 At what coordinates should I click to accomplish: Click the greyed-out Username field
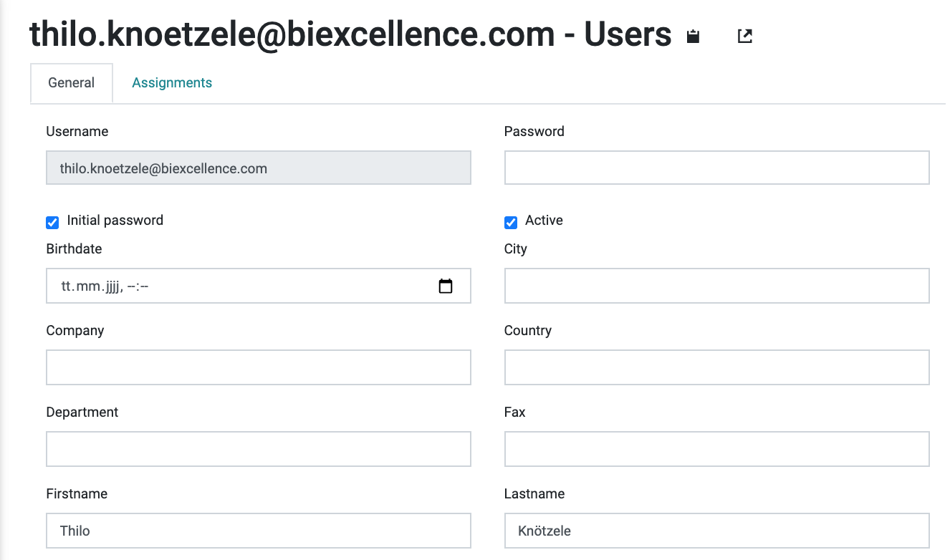tap(259, 168)
